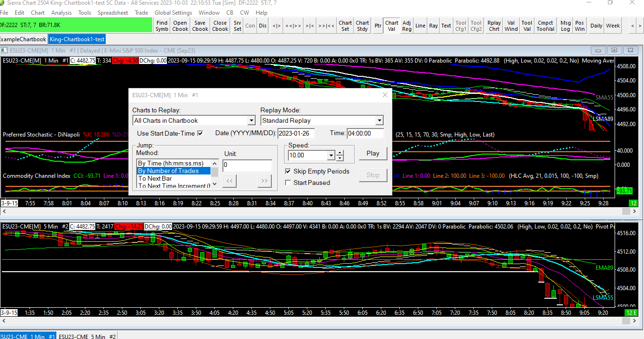The height and width of the screenshot is (339, 644).
Task: Open the Replay Mode dropdown
Action: (379, 120)
